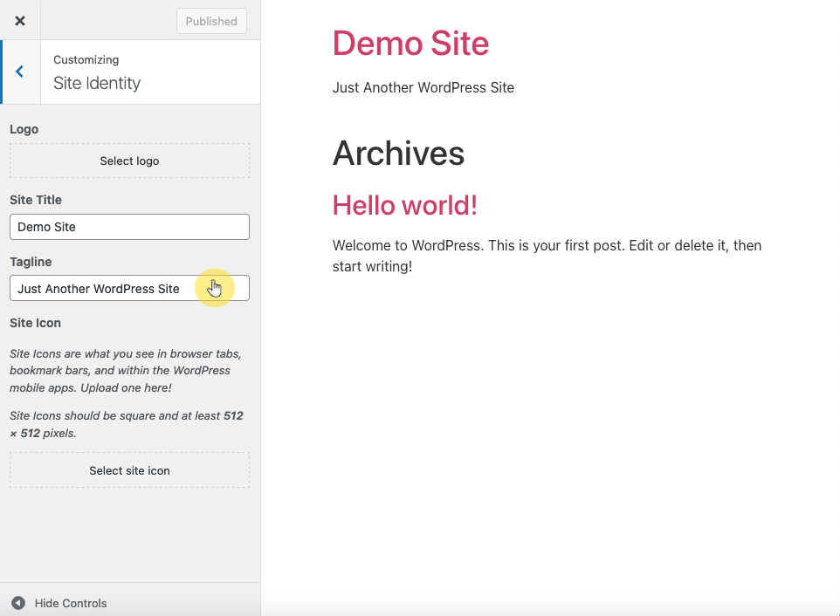This screenshot has width=840, height=616.
Task: Close the Customizer with the X icon
Action: pos(20,20)
